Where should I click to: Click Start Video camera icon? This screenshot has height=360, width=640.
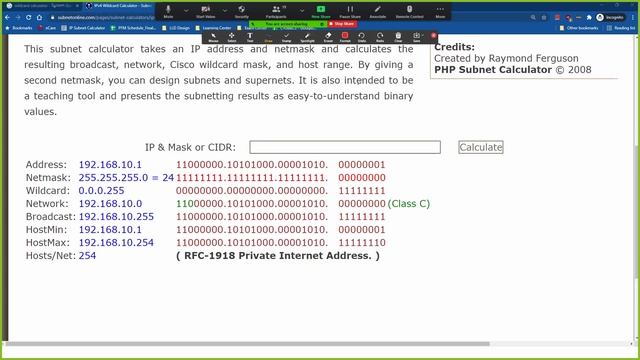[206, 11]
